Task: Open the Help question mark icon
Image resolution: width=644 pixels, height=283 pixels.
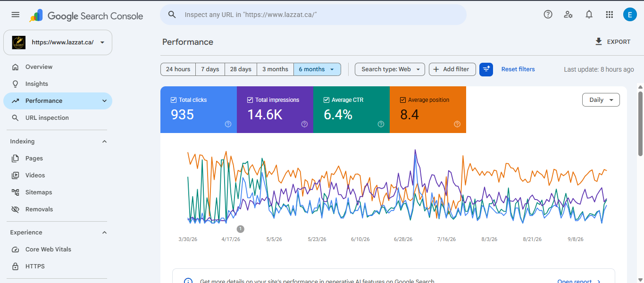Action: coord(548,15)
